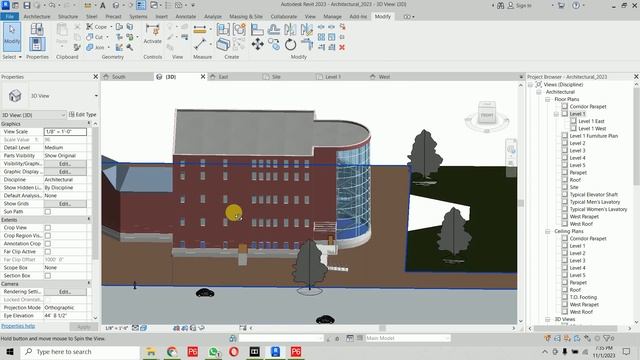640x360 pixels.
Task: Open the Massing & Site ribbon tab
Action: point(246,17)
